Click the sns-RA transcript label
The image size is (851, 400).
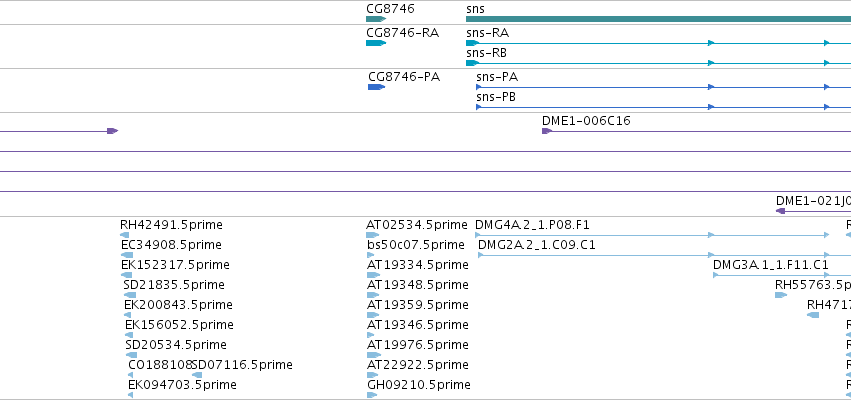click(x=487, y=33)
